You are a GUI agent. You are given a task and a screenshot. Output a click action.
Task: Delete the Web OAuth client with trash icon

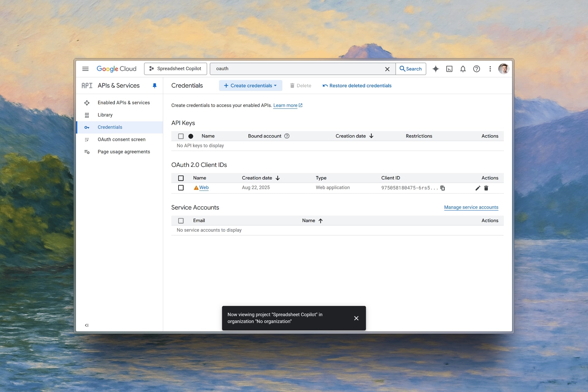click(486, 188)
